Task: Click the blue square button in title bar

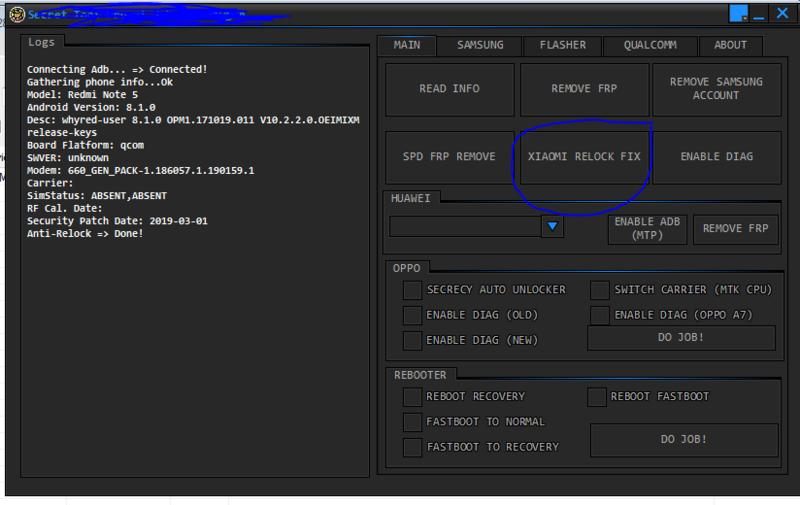Action: tap(738, 14)
